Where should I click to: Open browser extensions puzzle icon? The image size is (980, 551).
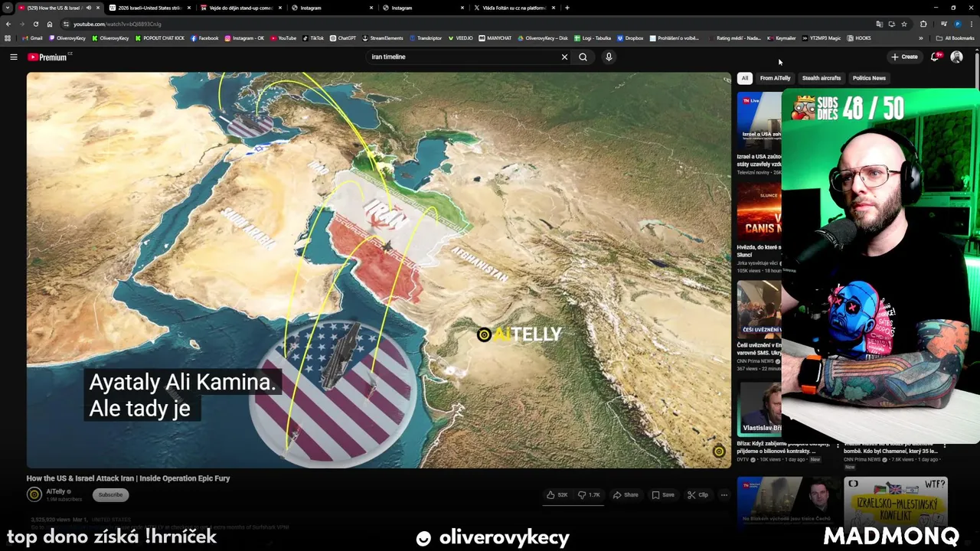tap(923, 24)
